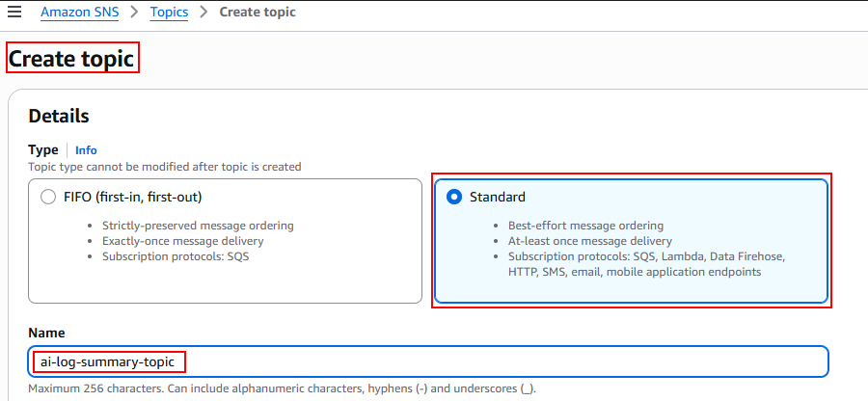The height and width of the screenshot is (401, 868).
Task: Select the Standard topic type radio button
Action: [x=454, y=197]
